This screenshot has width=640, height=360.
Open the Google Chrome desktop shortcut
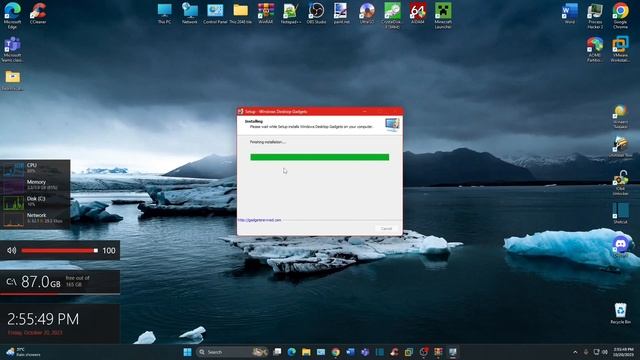(x=620, y=16)
